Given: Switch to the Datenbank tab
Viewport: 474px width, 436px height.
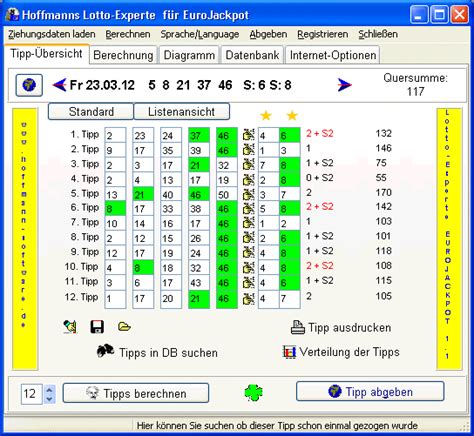Looking at the screenshot, I should tap(252, 55).
